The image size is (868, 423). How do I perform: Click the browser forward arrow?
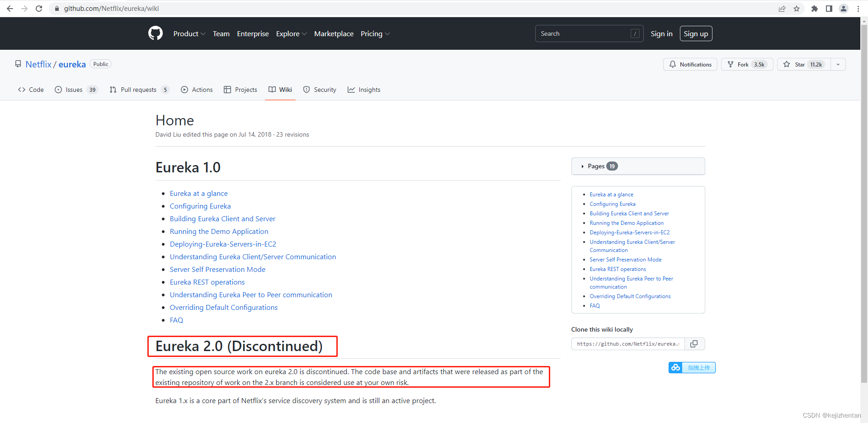[24, 9]
